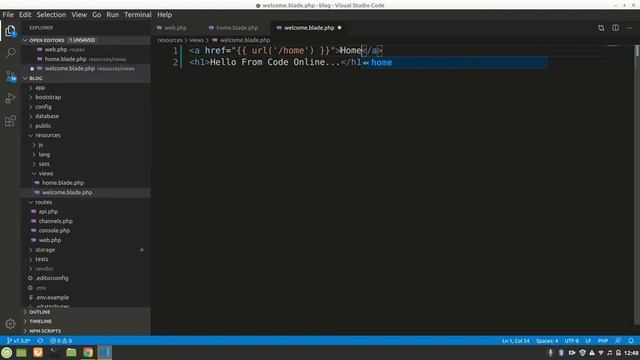Accept the 'home' autocomplete suggestion
Image resolution: width=640 pixels, height=360 pixels.
[x=454, y=62]
